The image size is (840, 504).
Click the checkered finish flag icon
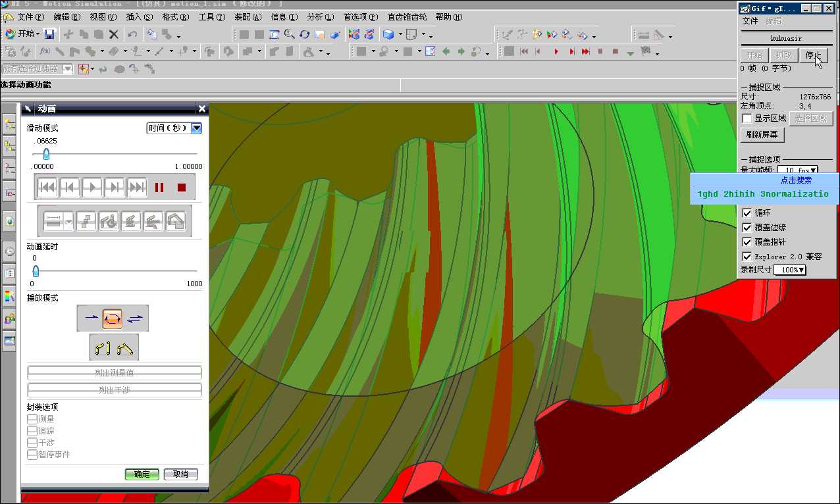tap(645, 51)
